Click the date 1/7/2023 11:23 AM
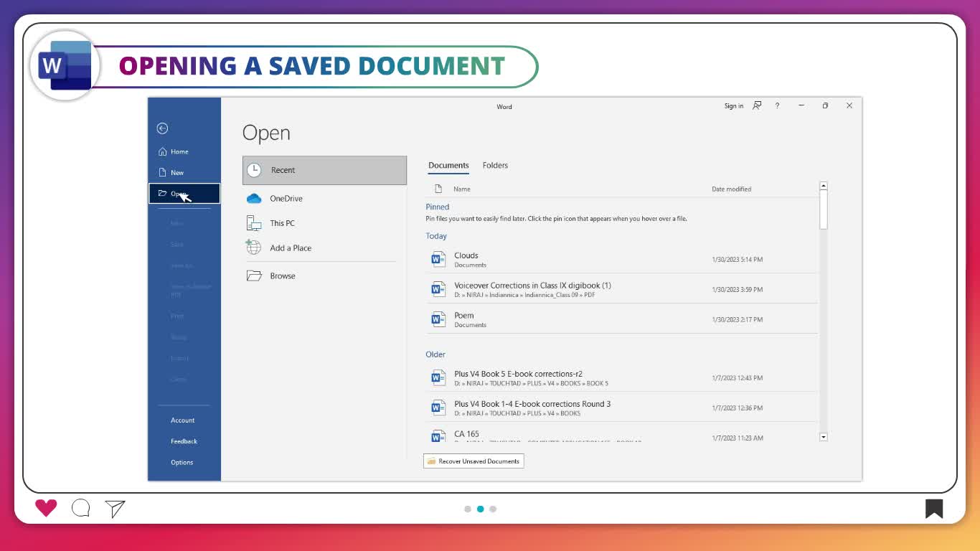Screen dimensions: 980x551 tap(737, 438)
